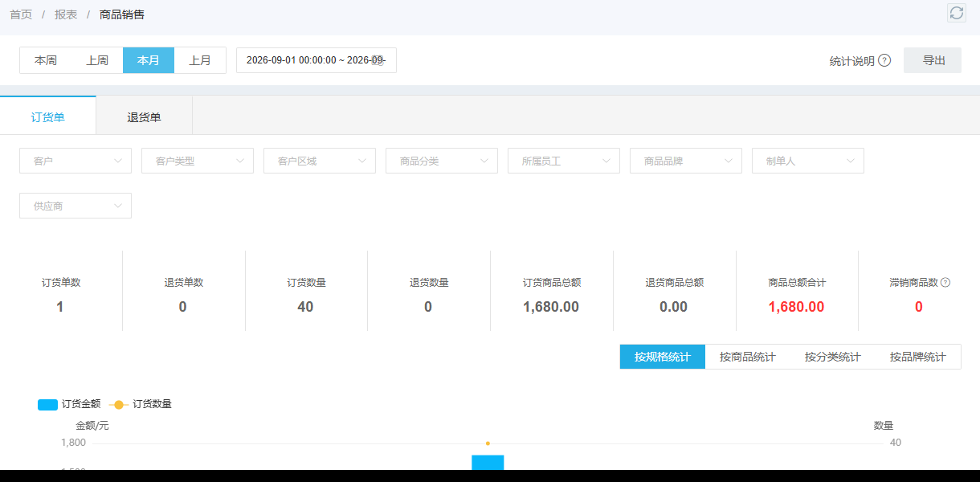Viewport: 980px width, 482px height.
Task: Open the 商品品牌 dropdown filter
Action: click(686, 161)
